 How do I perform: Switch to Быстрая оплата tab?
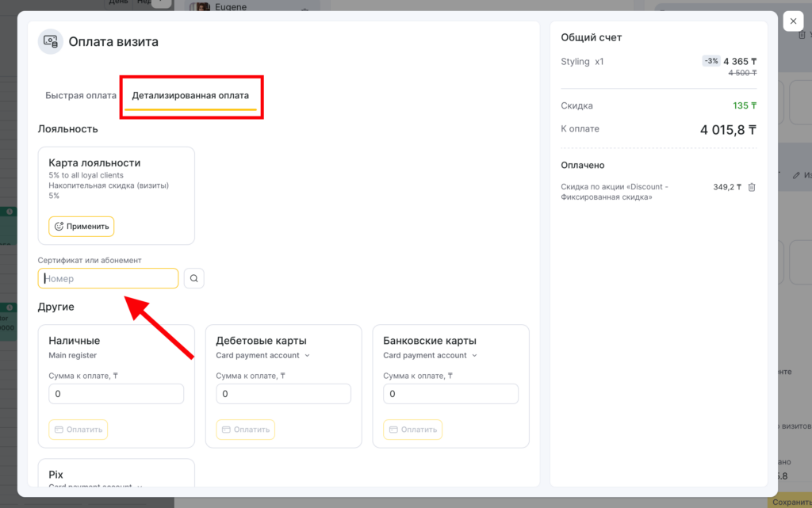point(81,95)
